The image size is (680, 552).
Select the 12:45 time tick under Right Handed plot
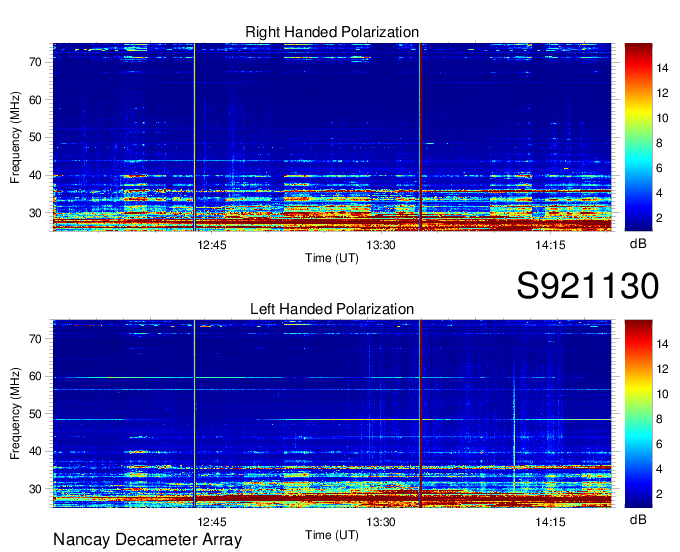point(212,245)
